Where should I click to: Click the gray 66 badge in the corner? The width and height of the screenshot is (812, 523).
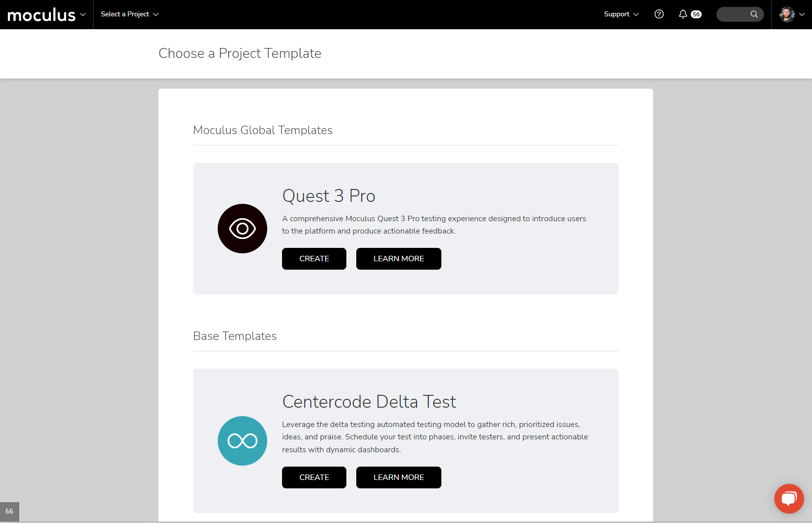pyautogui.click(x=9, y=511)
